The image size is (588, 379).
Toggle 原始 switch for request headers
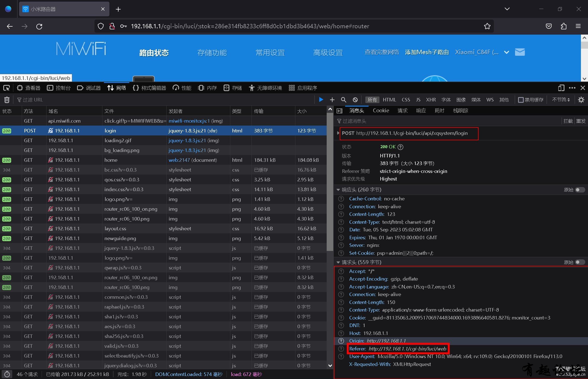pos(580,262)
